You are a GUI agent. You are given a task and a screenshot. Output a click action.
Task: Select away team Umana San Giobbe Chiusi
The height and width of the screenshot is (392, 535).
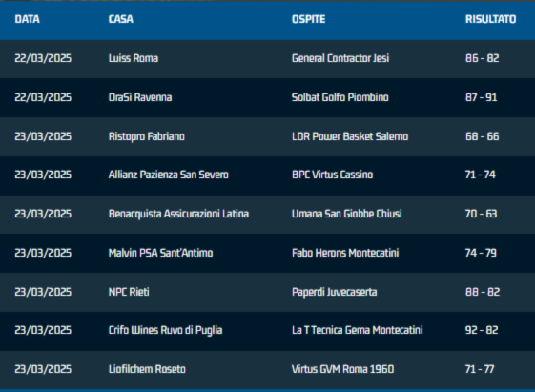click(347, 214)
